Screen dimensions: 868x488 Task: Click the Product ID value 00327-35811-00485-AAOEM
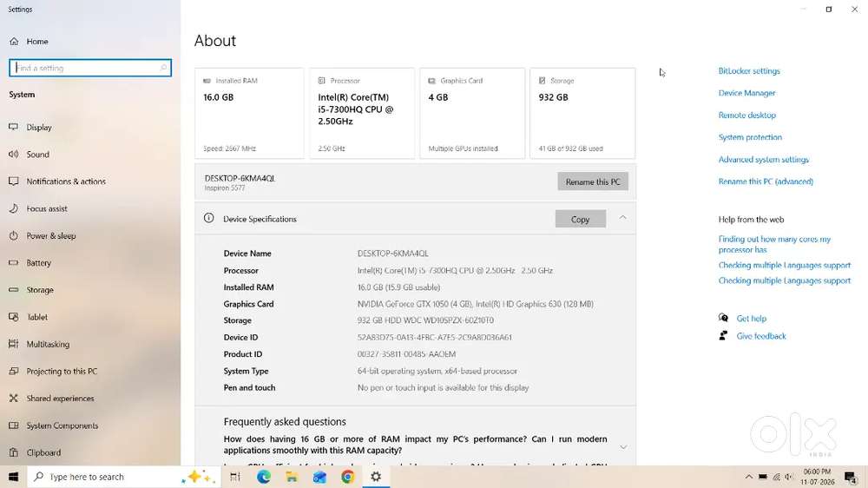(406, 354)
